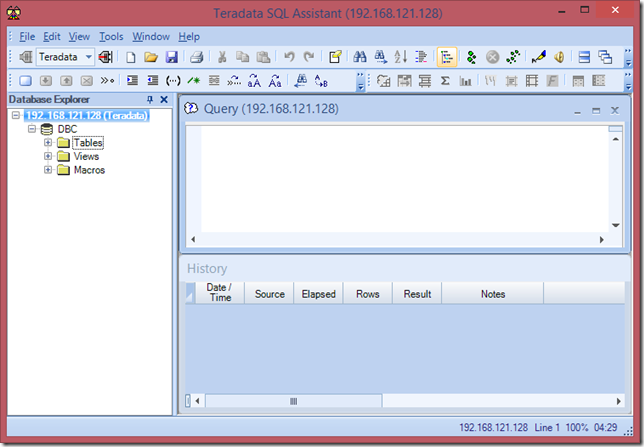Click the Find binoculars icon
The width and height of the screenshot is (644, 447).
tap(360, 57)
